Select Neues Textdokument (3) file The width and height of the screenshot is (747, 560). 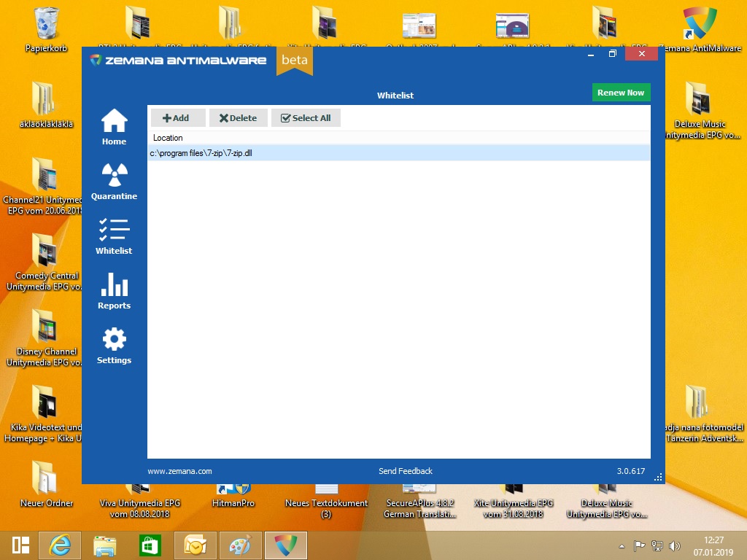point(326,502)
